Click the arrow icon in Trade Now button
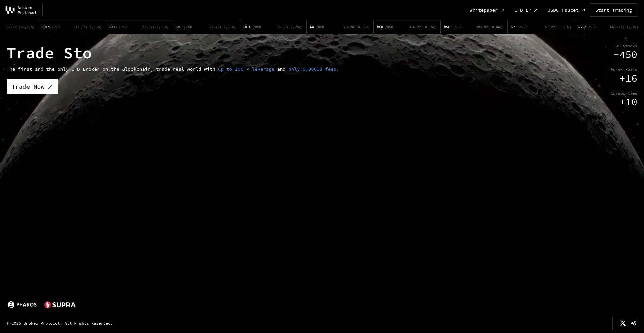644x333 pixels. tap(50, 87)
